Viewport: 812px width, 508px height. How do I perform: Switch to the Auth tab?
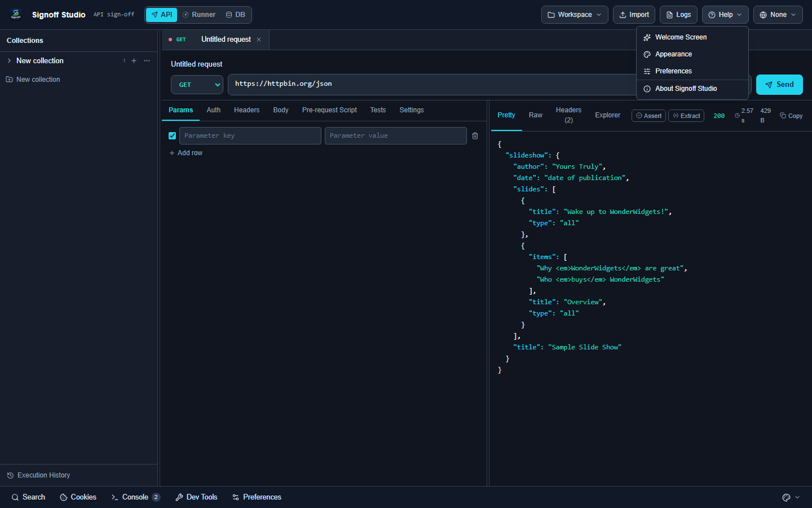[214, 110]
